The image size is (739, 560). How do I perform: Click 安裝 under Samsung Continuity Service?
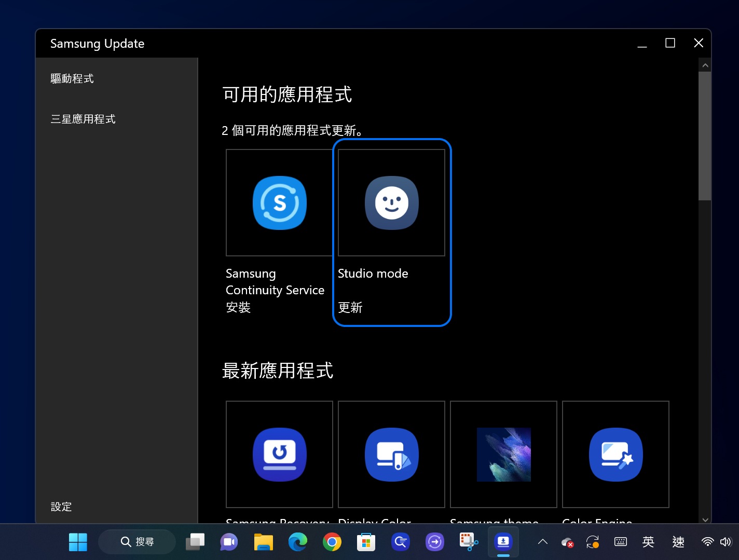238,307
